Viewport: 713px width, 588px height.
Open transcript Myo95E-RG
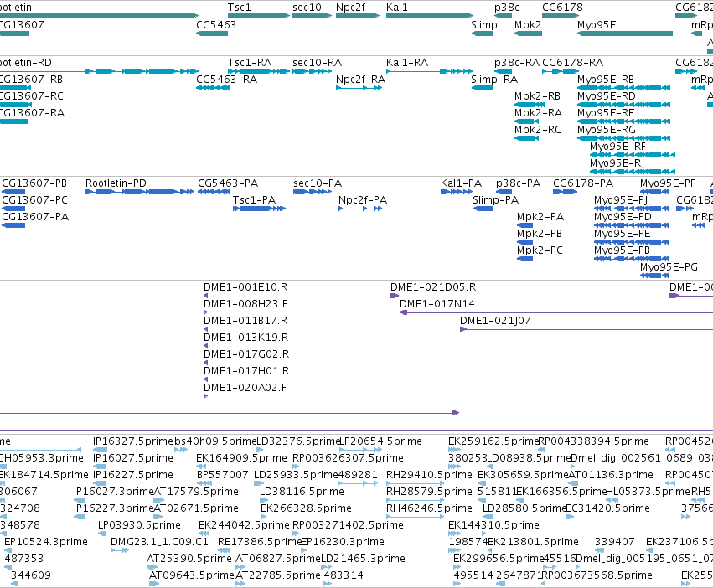tap(623, 138)
